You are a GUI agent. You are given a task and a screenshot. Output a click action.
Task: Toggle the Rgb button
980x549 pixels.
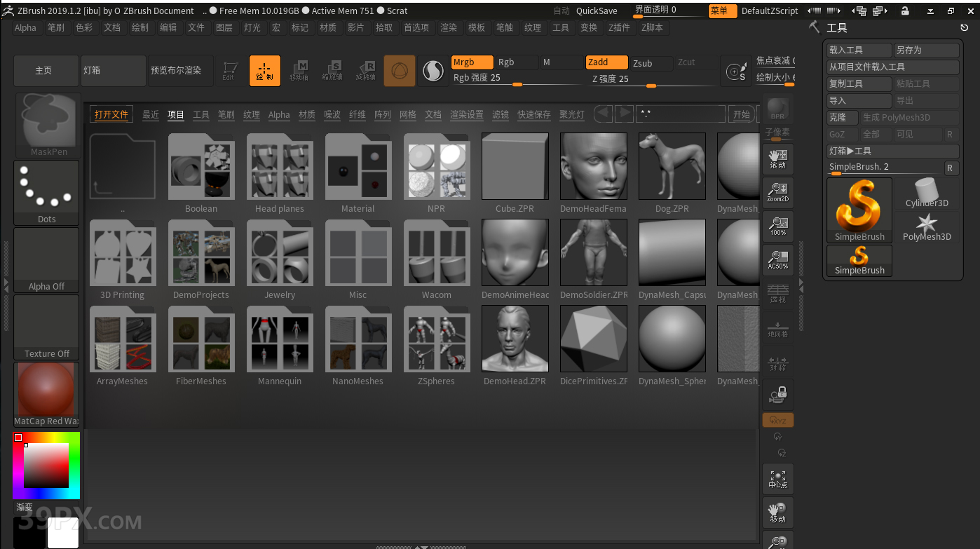517,62
